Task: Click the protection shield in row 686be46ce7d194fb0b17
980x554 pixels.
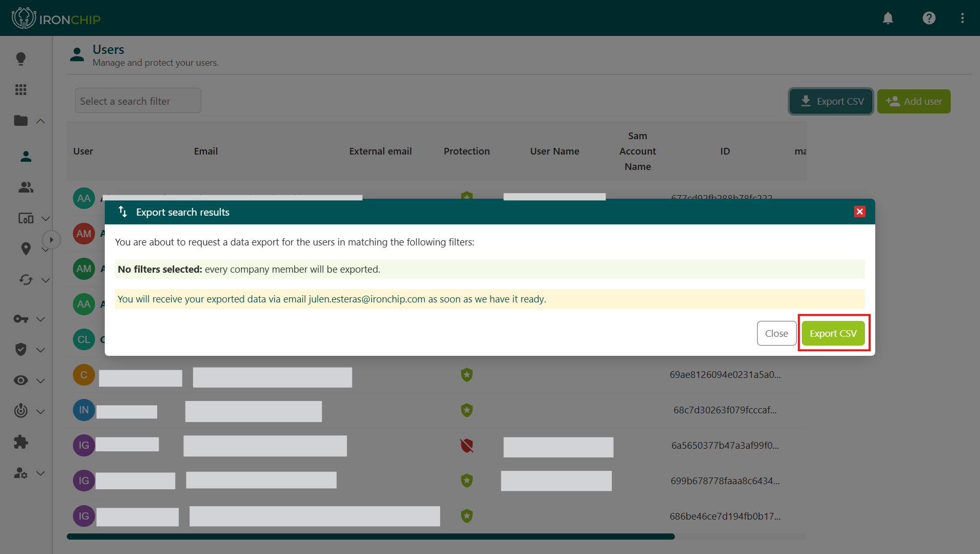Action: (x=466, y=516)
